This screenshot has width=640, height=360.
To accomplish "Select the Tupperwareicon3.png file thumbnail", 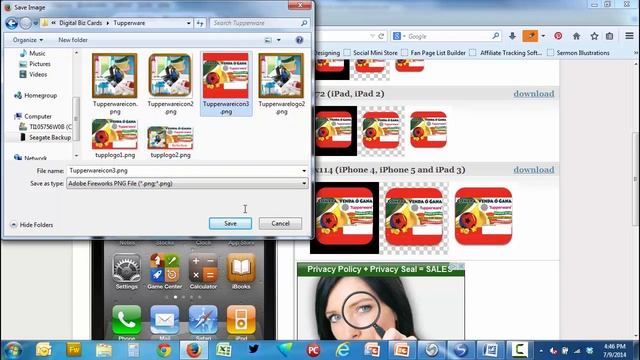I will (x=226, y=76).
